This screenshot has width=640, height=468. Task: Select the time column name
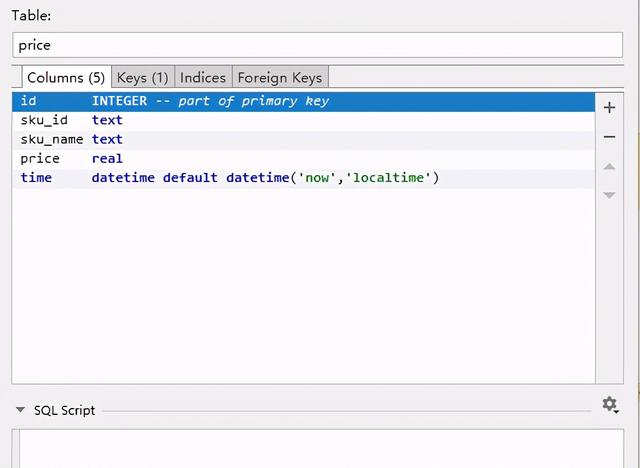[36, 178]
